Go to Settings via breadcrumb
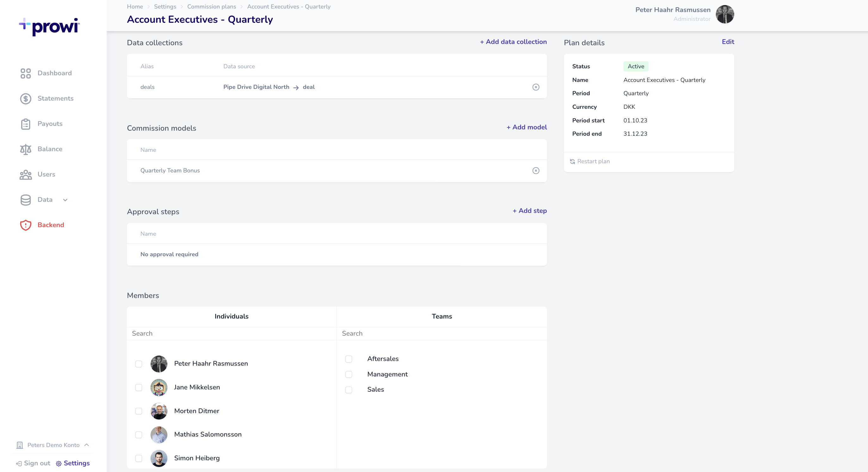The height and width of the screenshot is (472, 868). 165,6
